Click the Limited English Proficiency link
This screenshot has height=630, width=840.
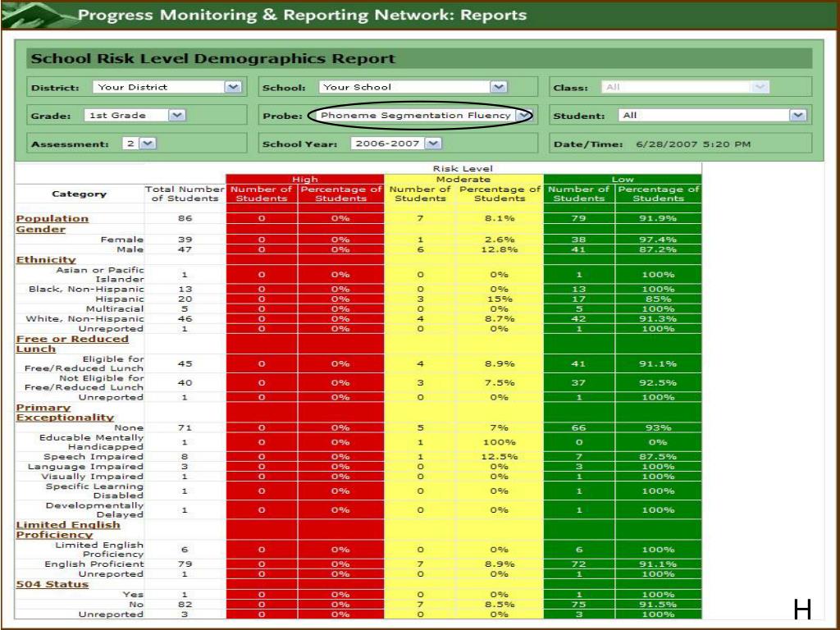68,530
